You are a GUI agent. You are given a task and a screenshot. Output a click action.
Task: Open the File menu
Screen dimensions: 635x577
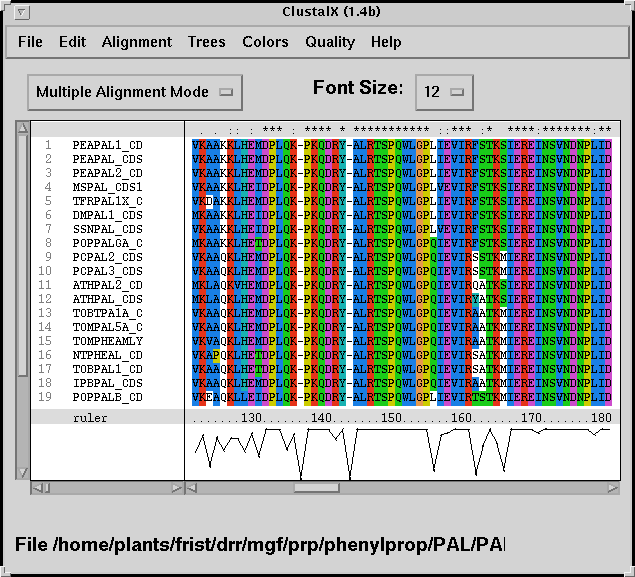[30, 42]
